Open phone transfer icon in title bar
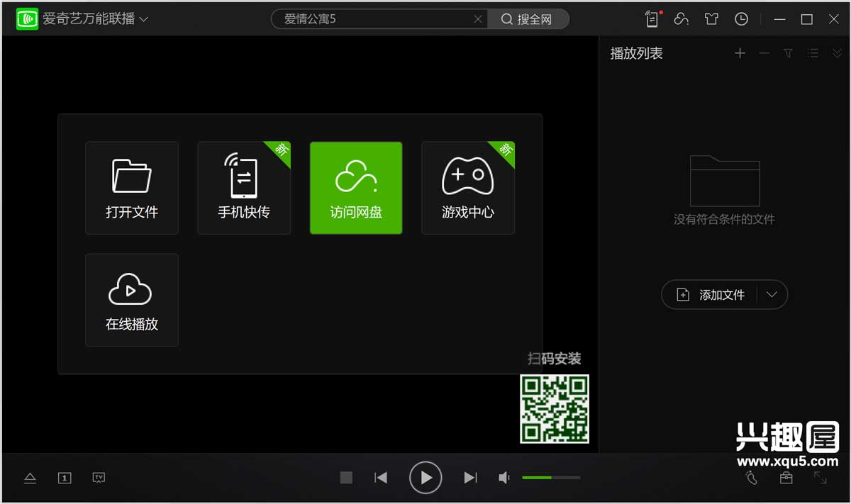 click(652, 19)
